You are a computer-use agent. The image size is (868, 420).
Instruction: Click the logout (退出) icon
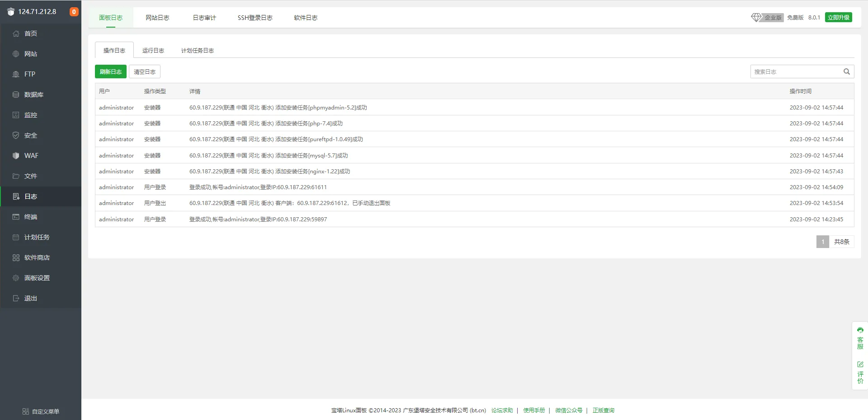point(16,298)
